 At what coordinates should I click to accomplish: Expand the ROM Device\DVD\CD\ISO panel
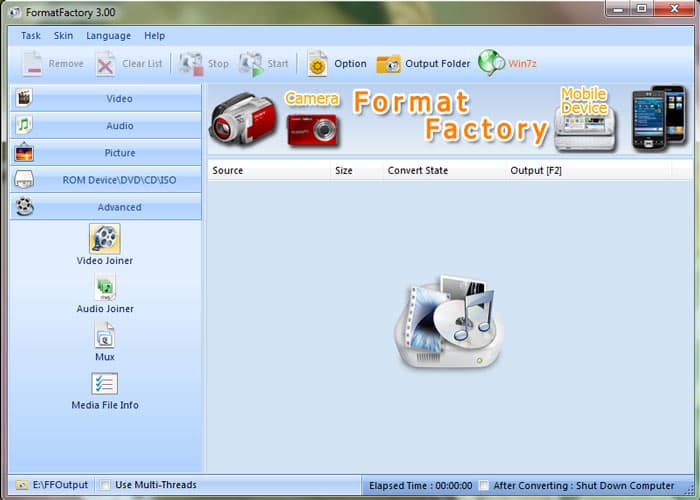106,180
